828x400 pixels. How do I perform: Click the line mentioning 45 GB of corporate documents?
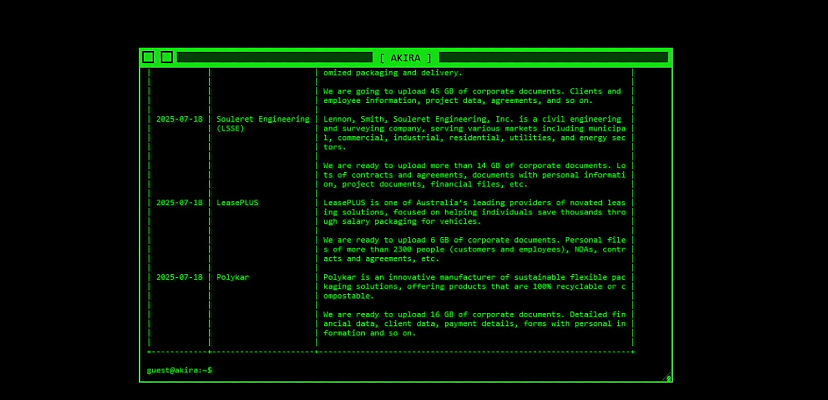pos(472,91)
